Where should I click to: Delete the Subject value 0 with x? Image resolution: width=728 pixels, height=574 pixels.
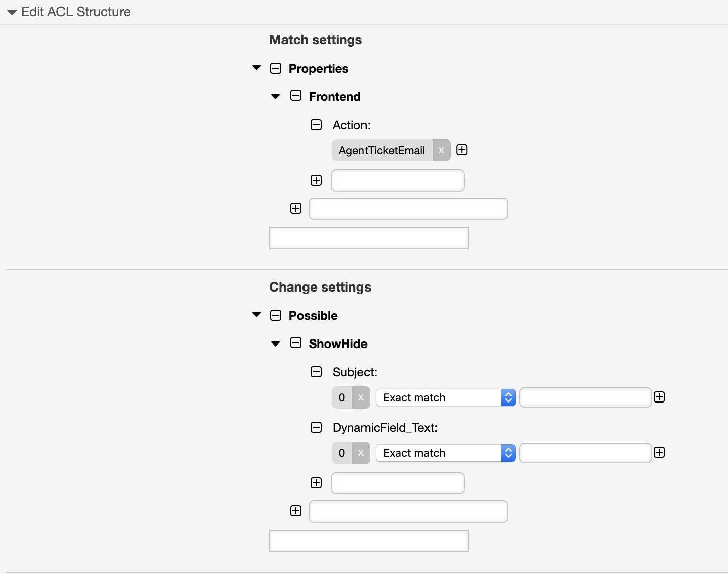pyautogui.click(x=361, y=397)
